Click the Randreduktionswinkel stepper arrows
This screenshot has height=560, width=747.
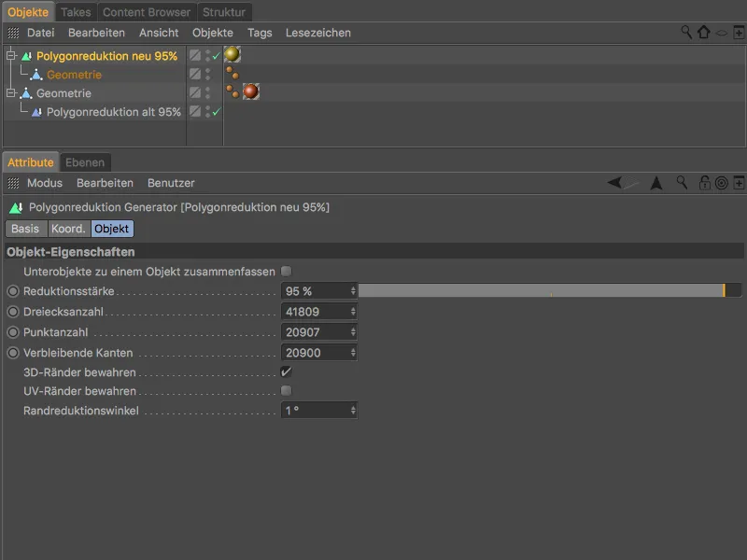coord(353,411)
